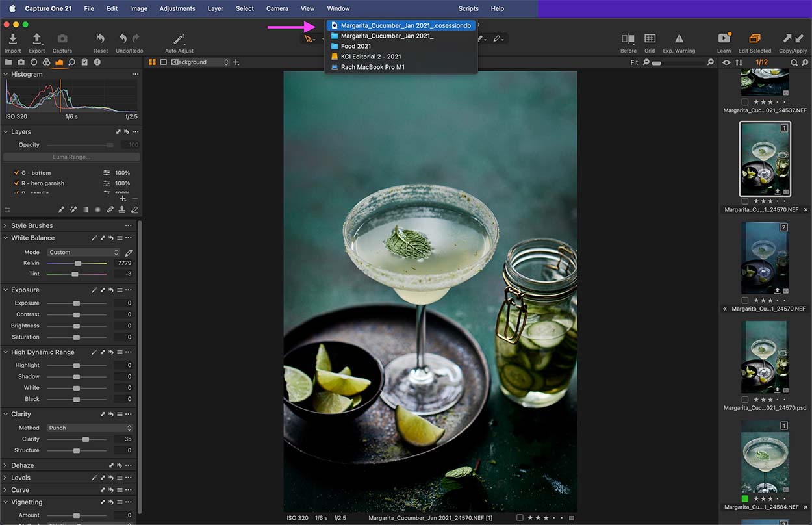This screenshot has width=812, height=525.
Task: Open the White Balance Mode dropdown
Action: pyautogui.click(x=83, y=252)
